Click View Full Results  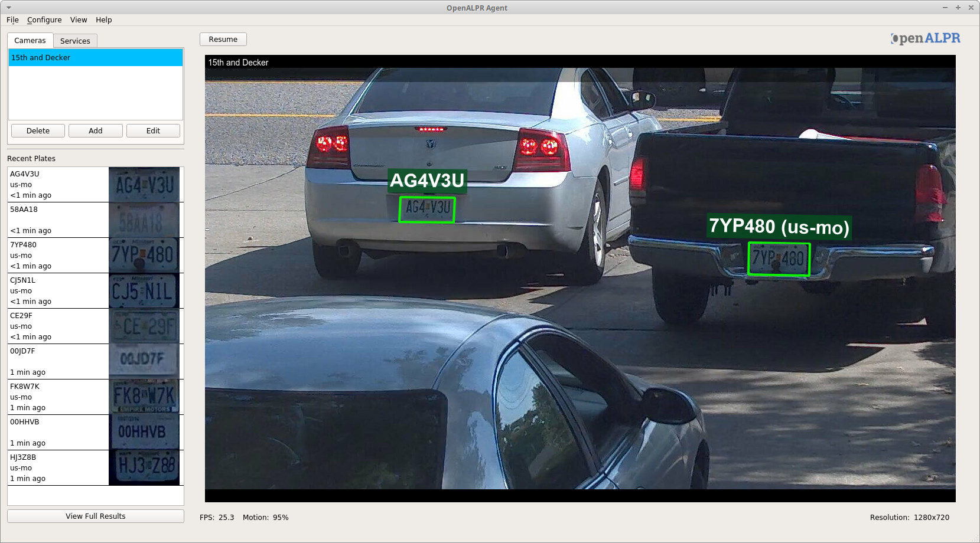point(95,516)
